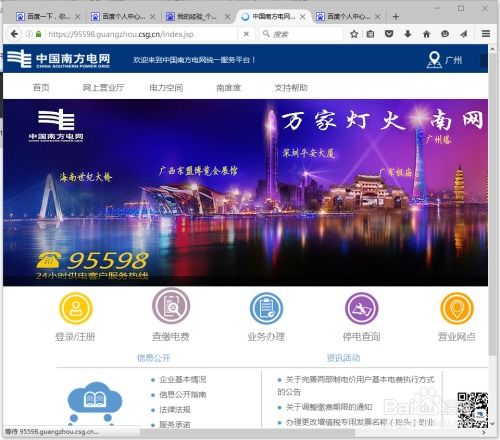Click the night skyline banner image

click(246, 192)
